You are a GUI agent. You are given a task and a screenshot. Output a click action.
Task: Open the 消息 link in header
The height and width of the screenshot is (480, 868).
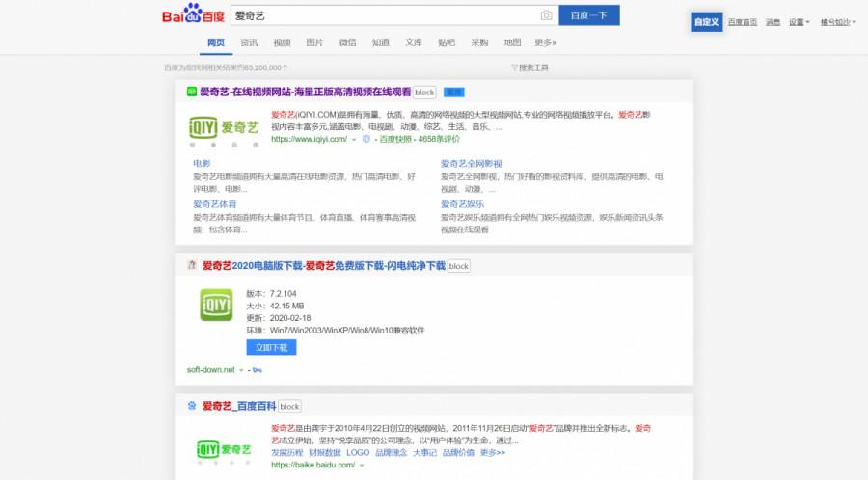[773, 22]
